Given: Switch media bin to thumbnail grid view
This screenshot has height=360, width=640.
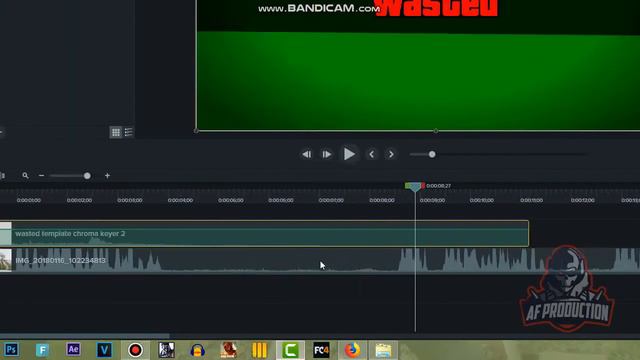Looking at the screenshot, I should [116, 132].
